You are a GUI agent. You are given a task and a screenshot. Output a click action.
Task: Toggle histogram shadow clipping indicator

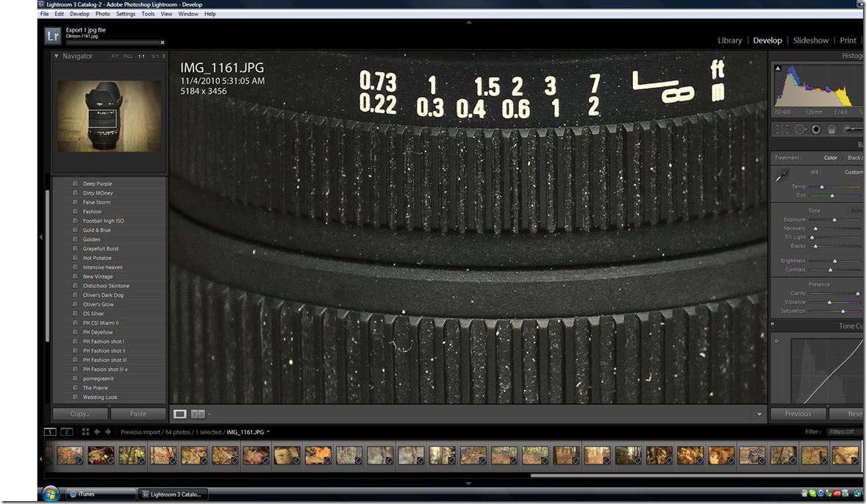[x=778, y=68]
